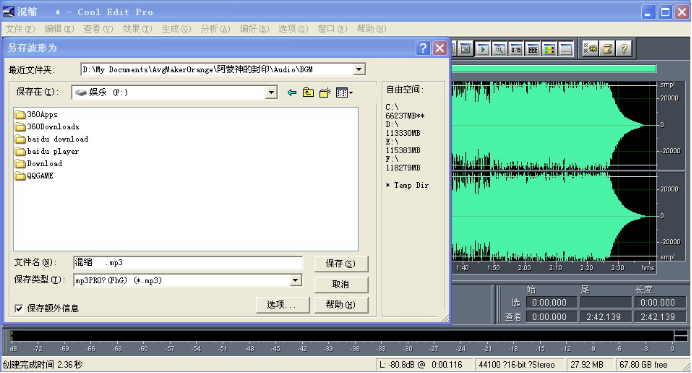
Task: Open the 分析 menu
Action: pos(215,29)
